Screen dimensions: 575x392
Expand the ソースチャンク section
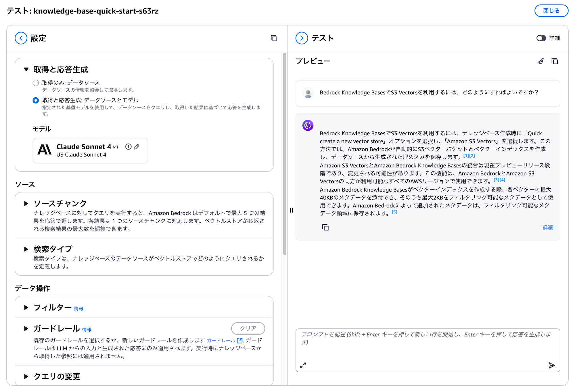tap(26, 204)
